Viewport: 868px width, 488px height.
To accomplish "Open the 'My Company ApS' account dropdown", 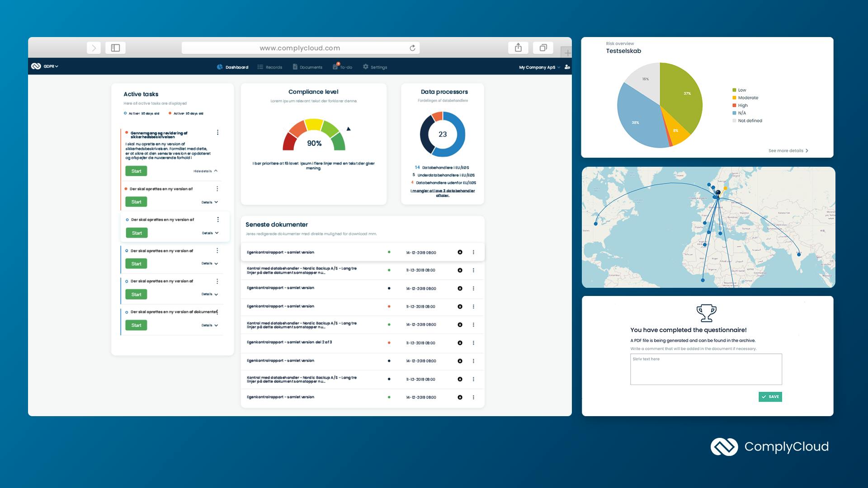I will click(x=537, y=67).
